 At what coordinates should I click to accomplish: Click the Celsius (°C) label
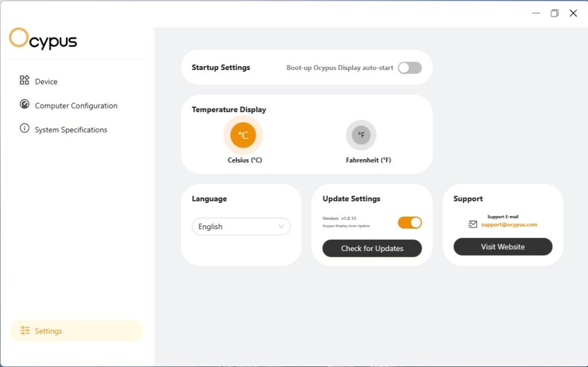click(x=245, y=160)
